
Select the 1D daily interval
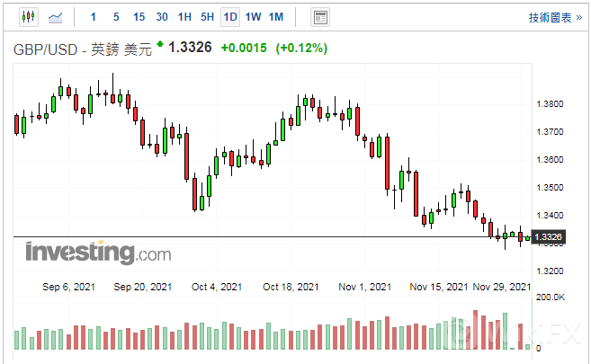(x=230, y=17)
